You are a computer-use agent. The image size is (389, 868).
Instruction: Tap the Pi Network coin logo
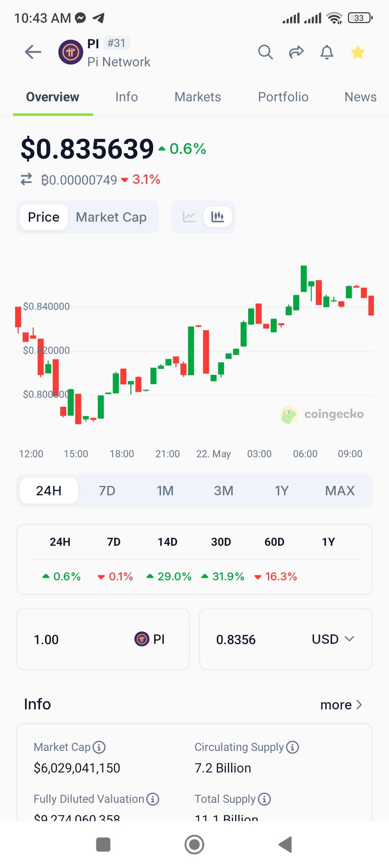coord(71,52)
